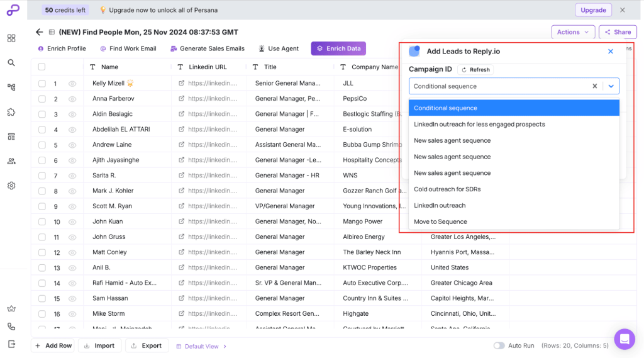Select the LinkedIn outreach option
Image resolution: width=644 pixels, height=358 pixels.
[x=514, y=206]
